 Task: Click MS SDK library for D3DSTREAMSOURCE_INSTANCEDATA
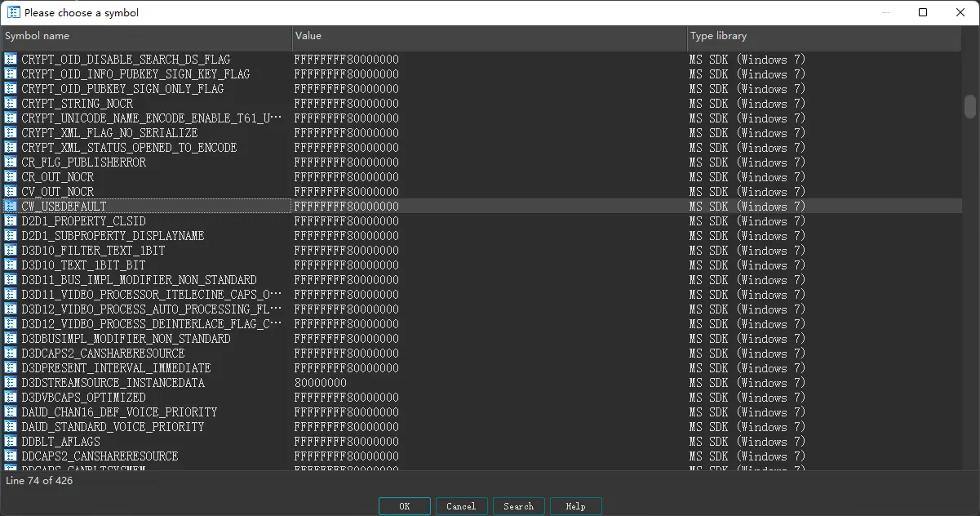pos(747,383)
